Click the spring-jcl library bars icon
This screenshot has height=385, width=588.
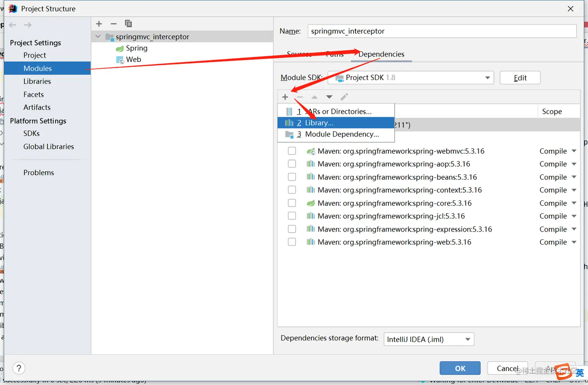click(x=311, y=216)
